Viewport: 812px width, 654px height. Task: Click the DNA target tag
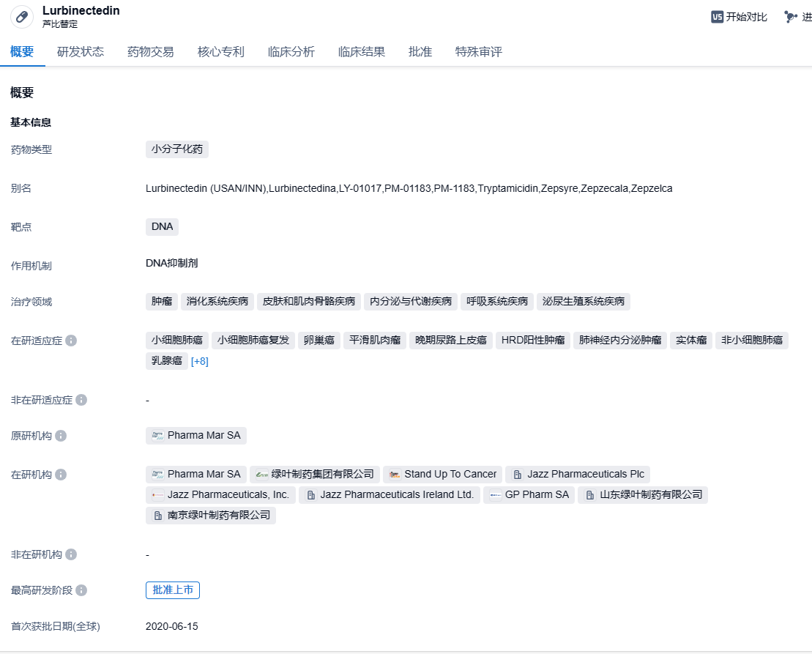(162, 227)
